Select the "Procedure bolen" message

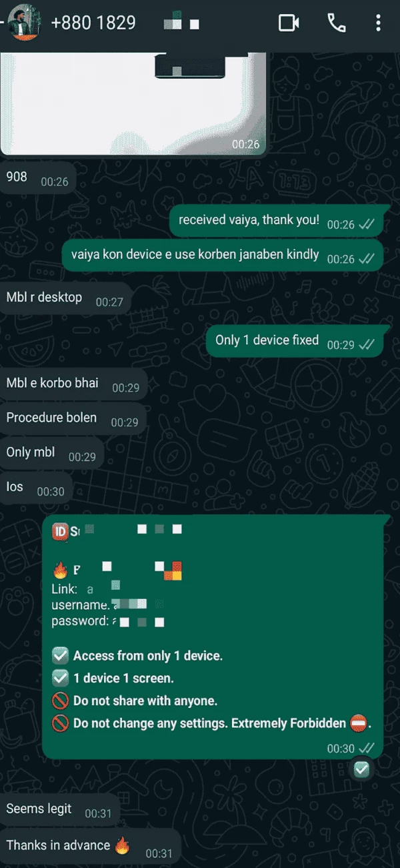73,419
